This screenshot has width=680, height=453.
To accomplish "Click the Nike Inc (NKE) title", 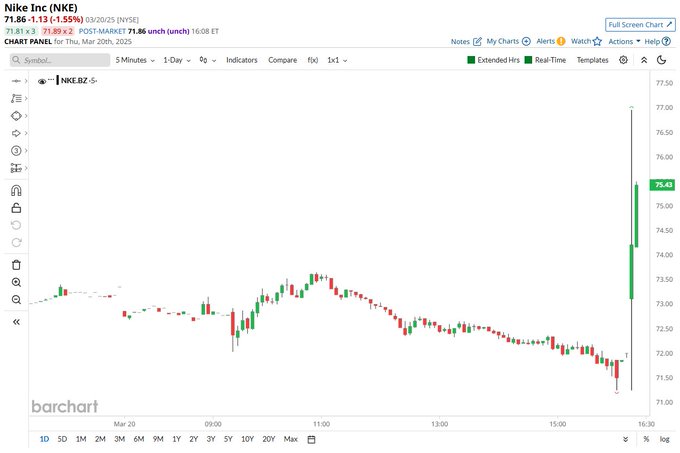I will pyautogui.click(x=41, y=8).
